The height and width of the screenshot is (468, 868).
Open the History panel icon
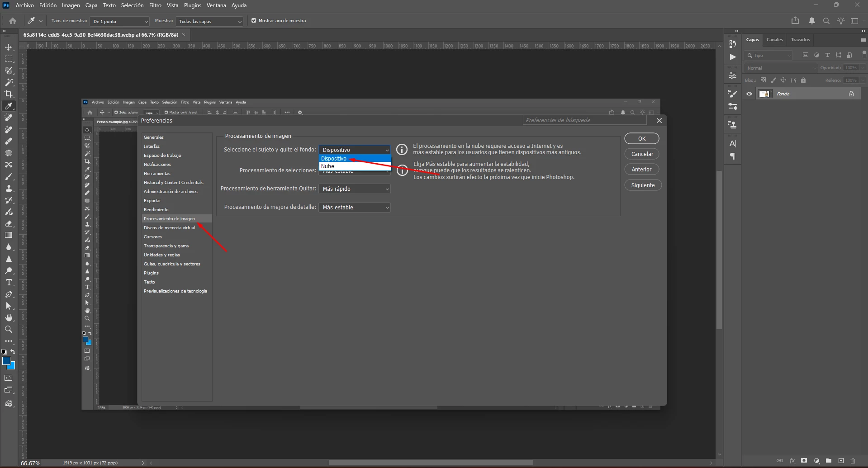click(x=733, y=44)
